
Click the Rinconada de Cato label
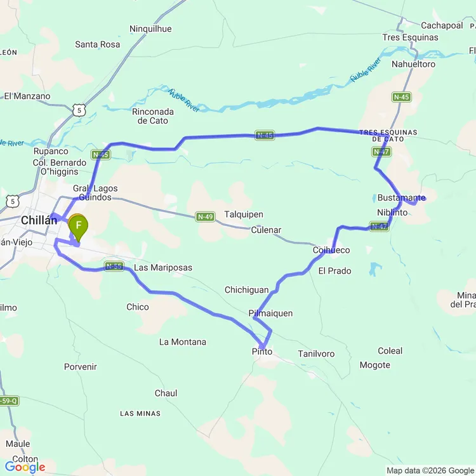click(x=153, y=116)
